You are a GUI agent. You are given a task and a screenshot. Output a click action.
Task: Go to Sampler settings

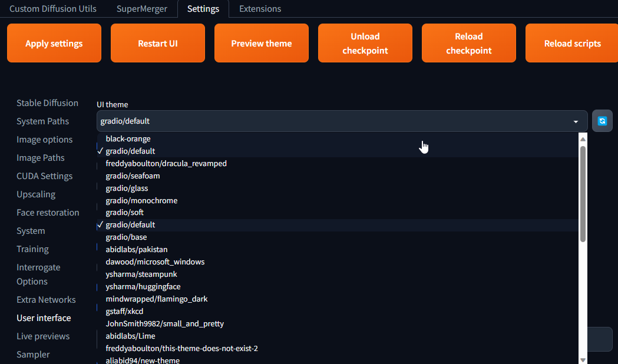click(x=33, y=355)
